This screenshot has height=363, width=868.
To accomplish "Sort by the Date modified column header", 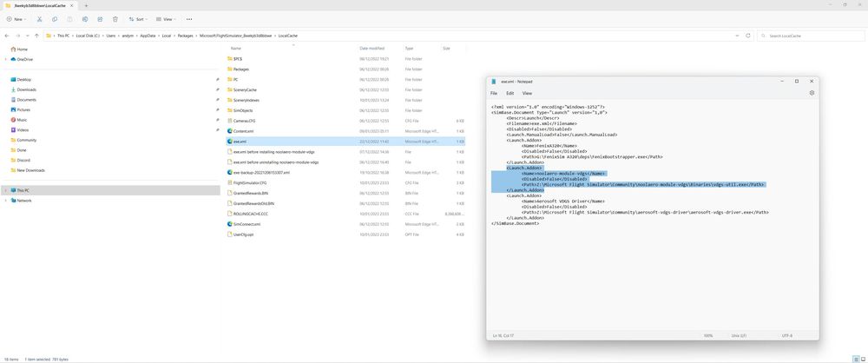I will pos(372,48).
